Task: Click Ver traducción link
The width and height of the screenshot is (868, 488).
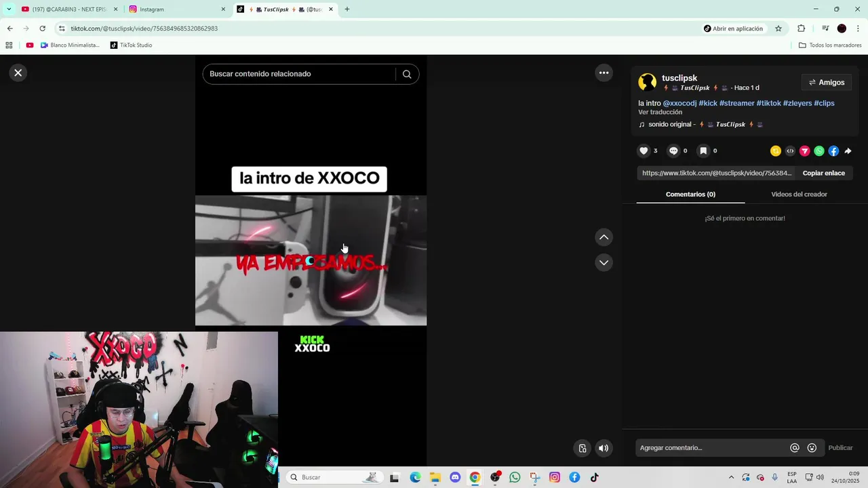Action: pyautogui.click(x=660, y=113)
